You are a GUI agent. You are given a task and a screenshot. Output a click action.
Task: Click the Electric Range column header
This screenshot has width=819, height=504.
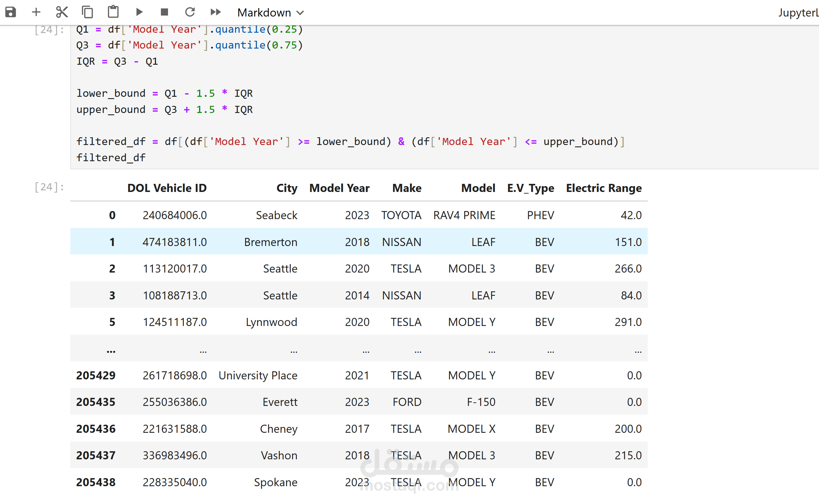[x=603, y=188]
